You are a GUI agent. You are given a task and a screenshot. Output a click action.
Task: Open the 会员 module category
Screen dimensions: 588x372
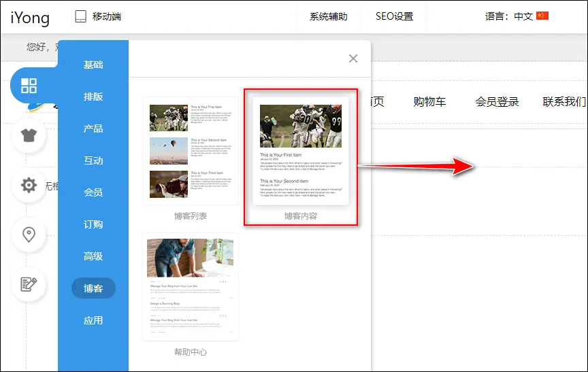93,192
